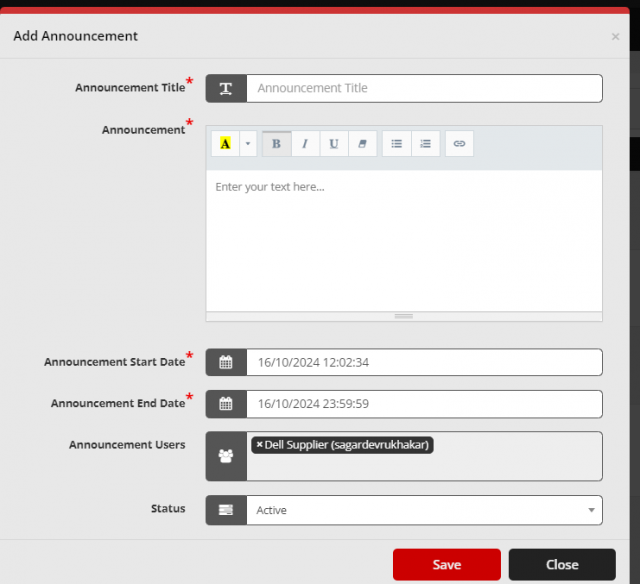Click the yellow text highlight color button
This screenshot has height=584, width=640.
225,144
